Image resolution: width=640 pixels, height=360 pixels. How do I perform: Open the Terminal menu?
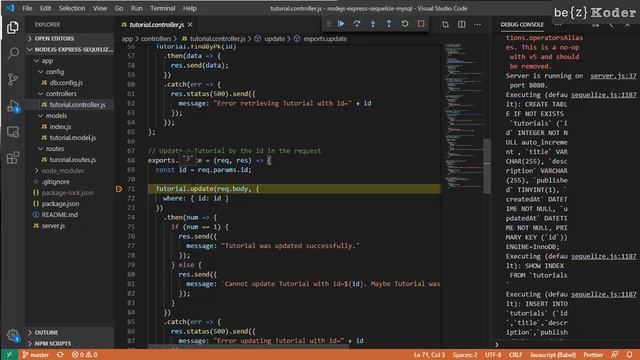point(162,8)
